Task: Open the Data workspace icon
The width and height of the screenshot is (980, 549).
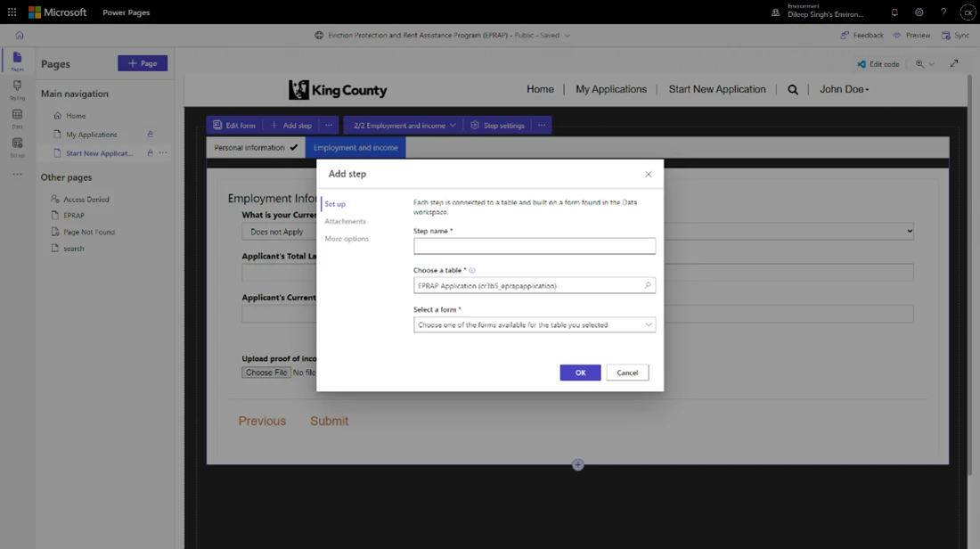Action: click(x=16, y=113)
